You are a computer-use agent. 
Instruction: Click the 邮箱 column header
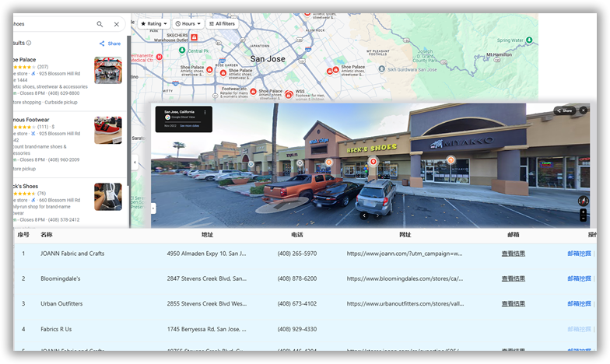[514, 235]
